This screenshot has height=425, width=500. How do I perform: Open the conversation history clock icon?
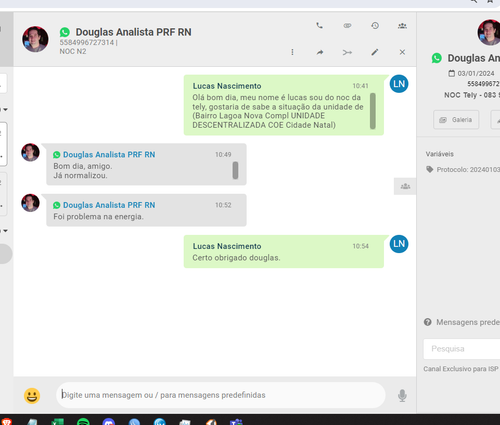[x=375, y=26]
